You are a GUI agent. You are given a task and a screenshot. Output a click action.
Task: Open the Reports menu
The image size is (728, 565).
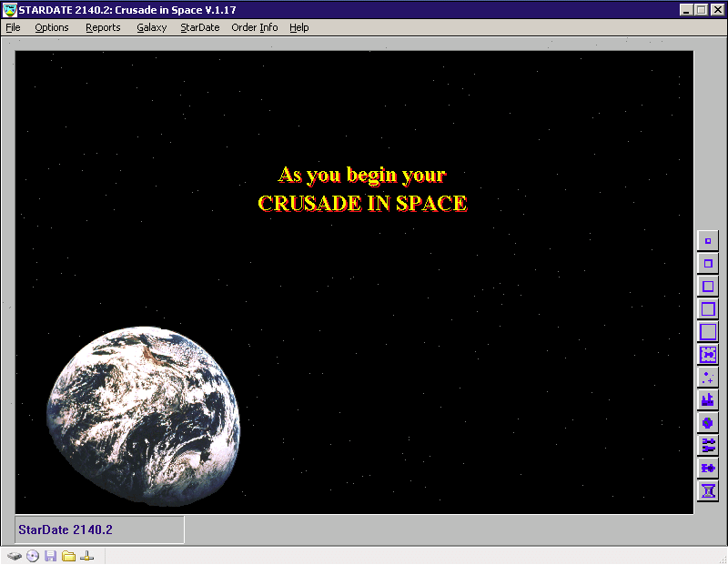(103, 27)
